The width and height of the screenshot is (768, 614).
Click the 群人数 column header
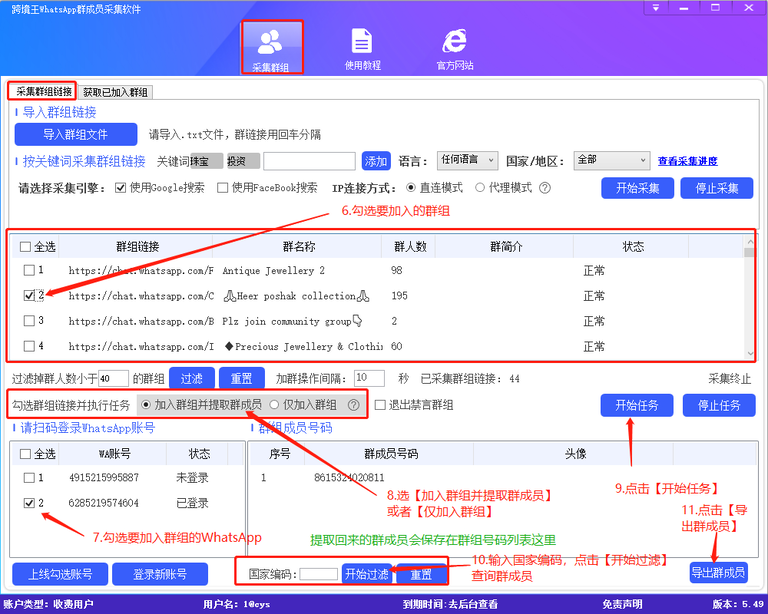click(x=410, y=247)
